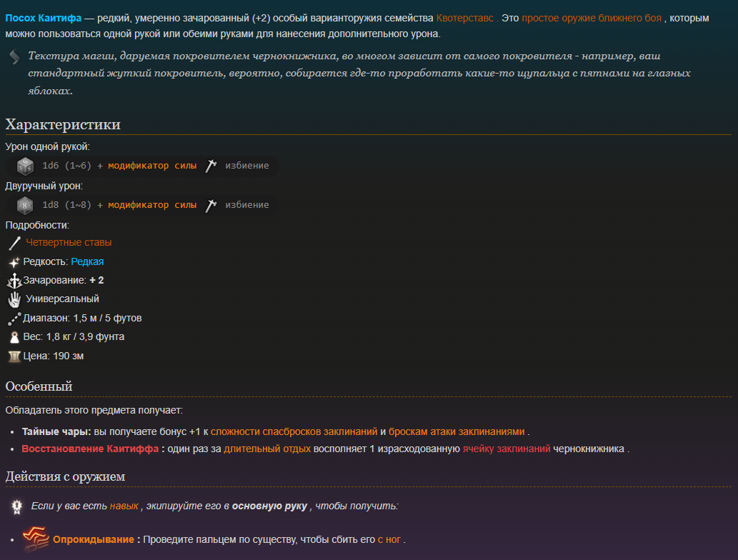Click the основную руку bold text
738x560 pixels.
point(269,506)
